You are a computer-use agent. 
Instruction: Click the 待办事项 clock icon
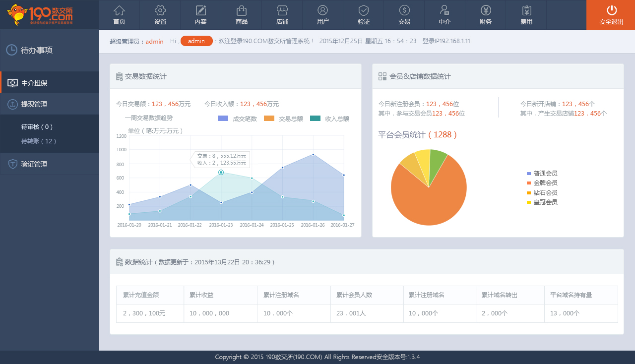pyautogui.click(x=11, y=50)
